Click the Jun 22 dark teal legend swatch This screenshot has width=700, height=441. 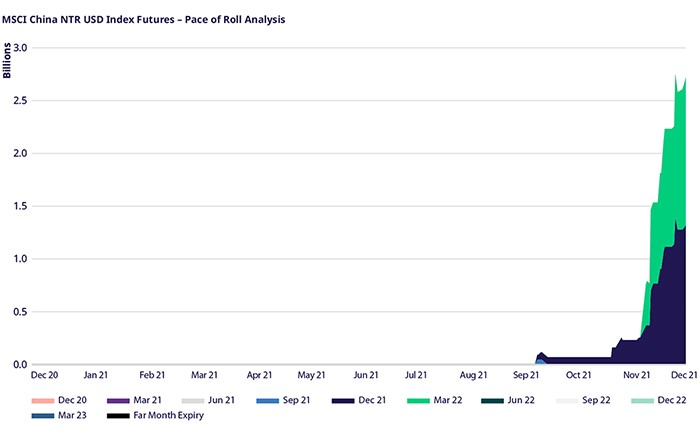(493, 400)
